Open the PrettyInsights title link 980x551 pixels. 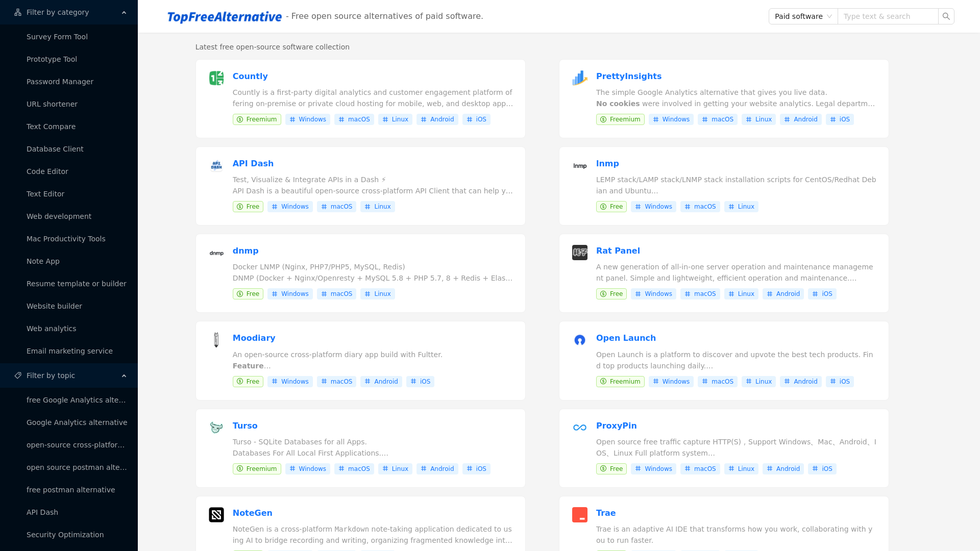coord(629,76)
